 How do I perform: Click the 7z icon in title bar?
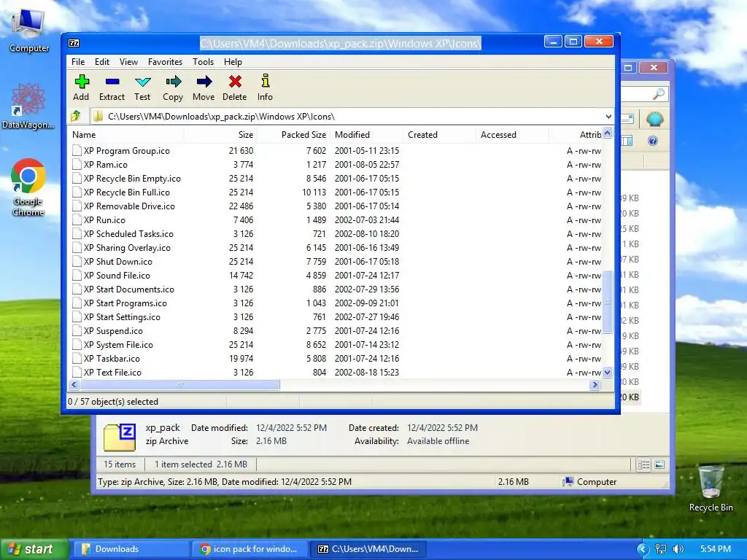[74, 43]
